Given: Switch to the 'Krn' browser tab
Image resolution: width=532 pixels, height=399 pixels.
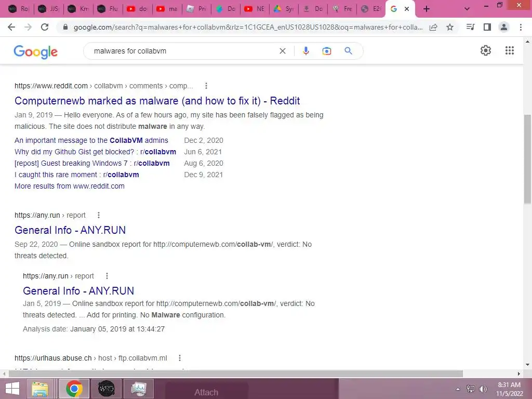Looking at the screenshot, I should (78, 9).
